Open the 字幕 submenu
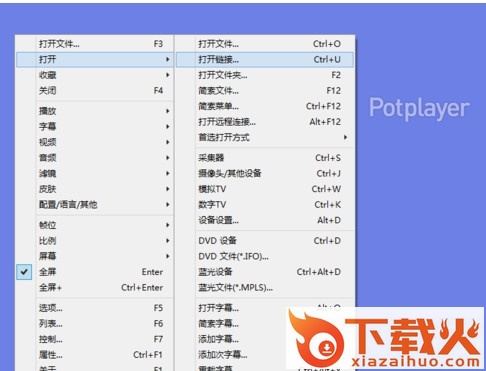 (95, 127)
